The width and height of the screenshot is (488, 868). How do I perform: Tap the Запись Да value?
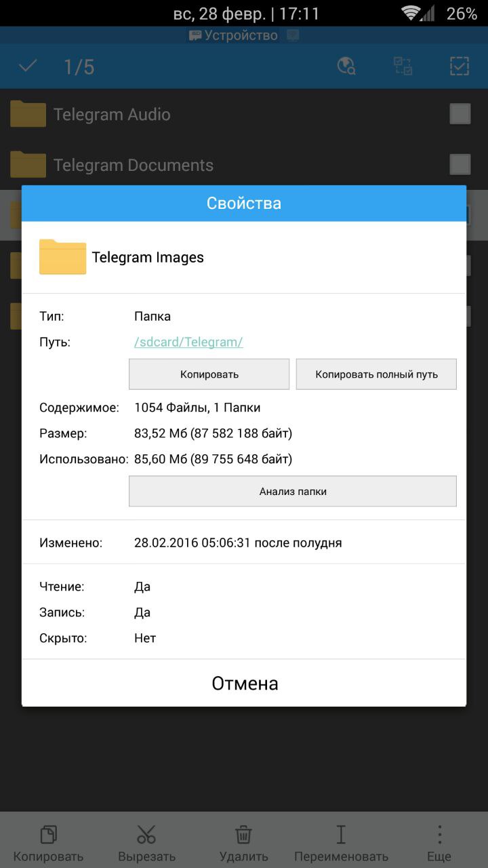point(142,612)
